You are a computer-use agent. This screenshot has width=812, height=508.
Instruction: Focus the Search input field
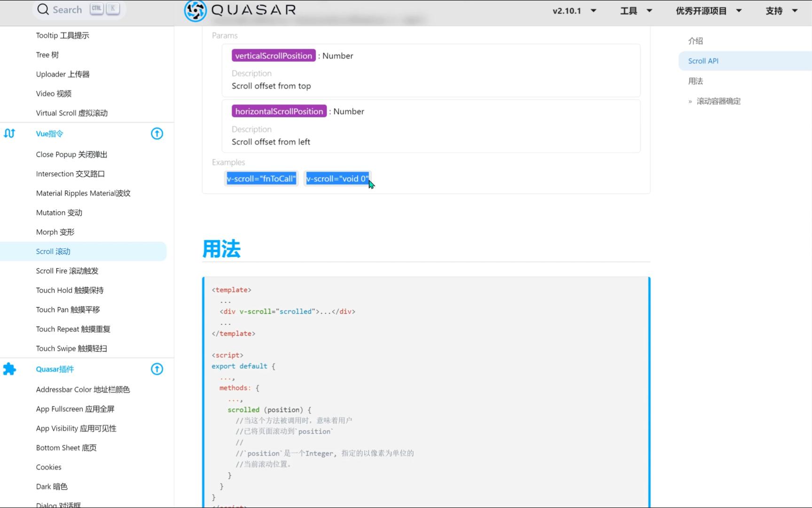(x=78, y=9)
